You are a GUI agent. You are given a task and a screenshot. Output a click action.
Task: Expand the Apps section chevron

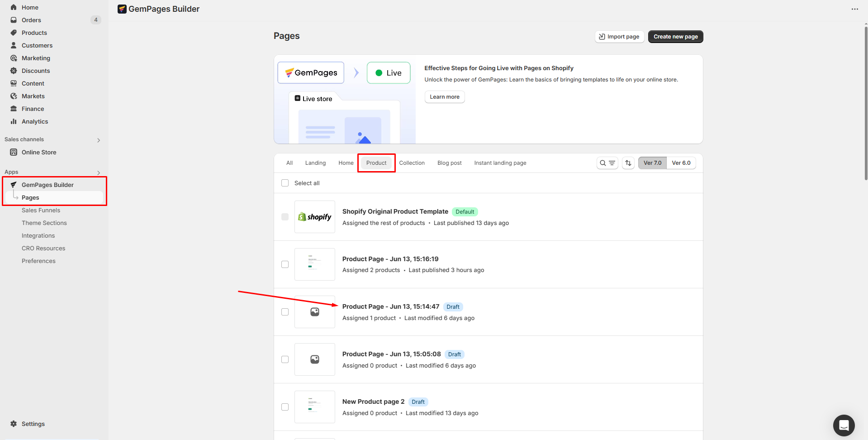(98, 172)
